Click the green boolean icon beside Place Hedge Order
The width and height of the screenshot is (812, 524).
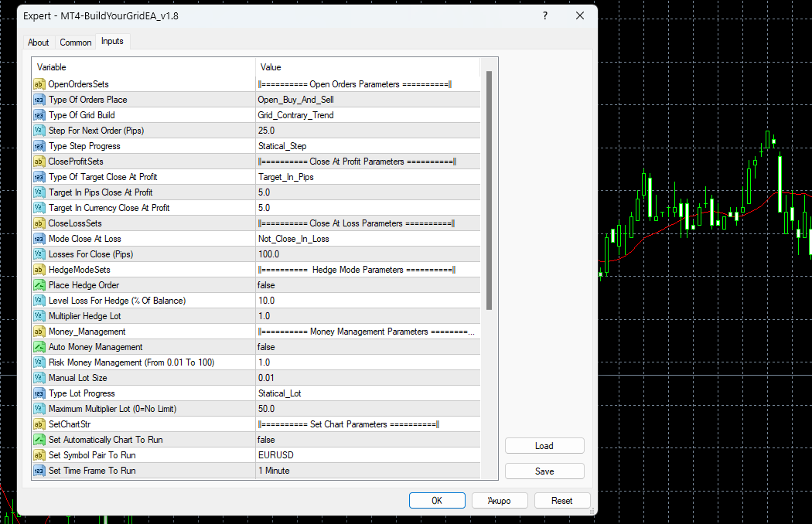[39, 285]
